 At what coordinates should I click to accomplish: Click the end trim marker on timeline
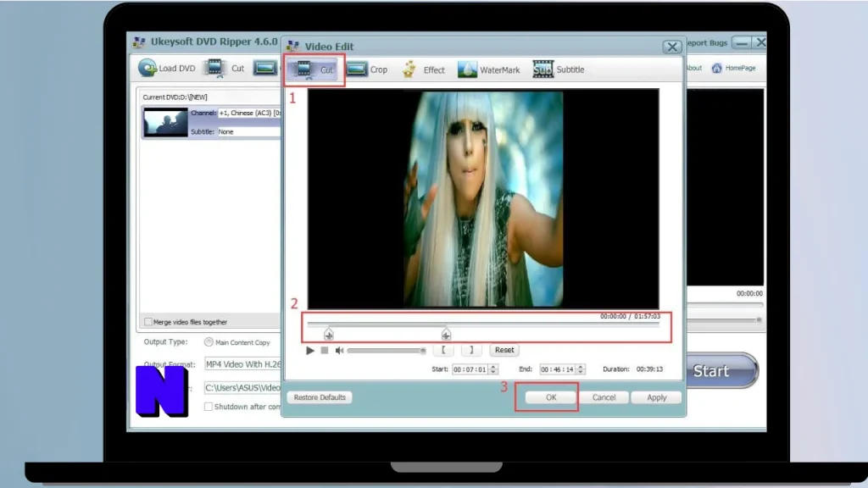[446, 334]
